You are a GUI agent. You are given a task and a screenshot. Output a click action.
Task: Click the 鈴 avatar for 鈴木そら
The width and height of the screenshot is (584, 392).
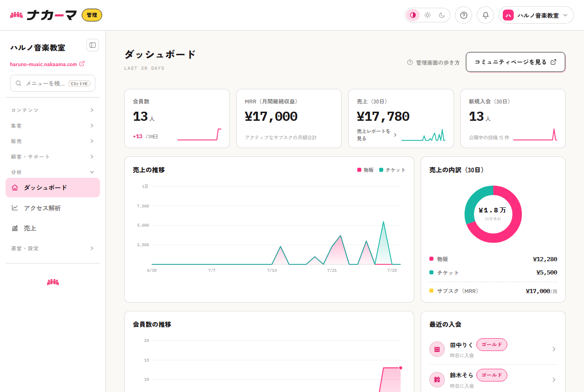click(x=437, y=380)
